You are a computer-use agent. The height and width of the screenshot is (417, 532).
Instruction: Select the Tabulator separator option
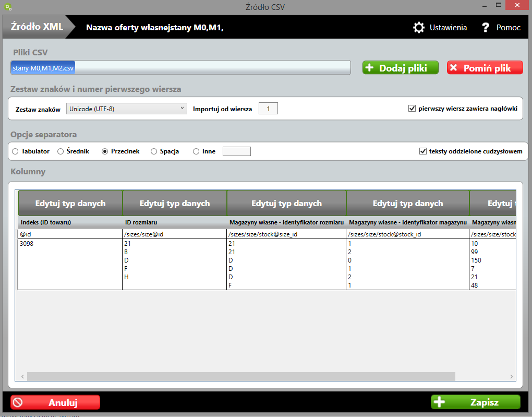(15, 151)
